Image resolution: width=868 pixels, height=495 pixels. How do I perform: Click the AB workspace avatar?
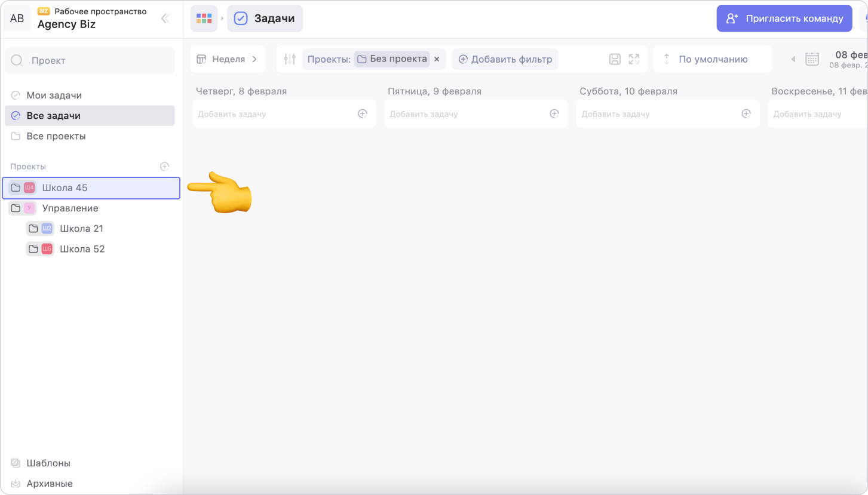[x=17, y=19]
